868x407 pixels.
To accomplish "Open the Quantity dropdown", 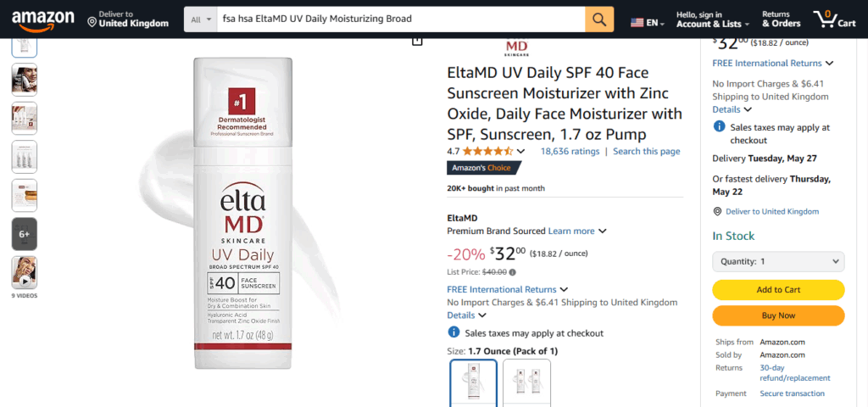I will click(778, 261).
